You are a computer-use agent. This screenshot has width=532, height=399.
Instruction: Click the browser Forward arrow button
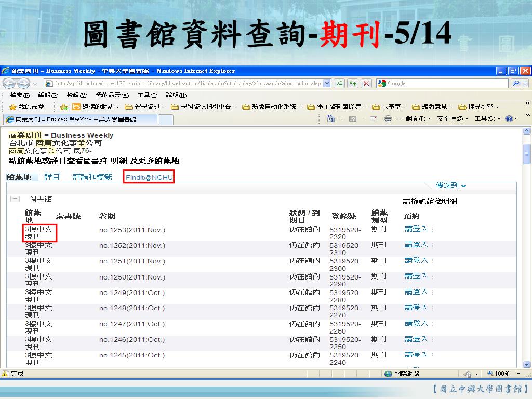tap(23, 83)
